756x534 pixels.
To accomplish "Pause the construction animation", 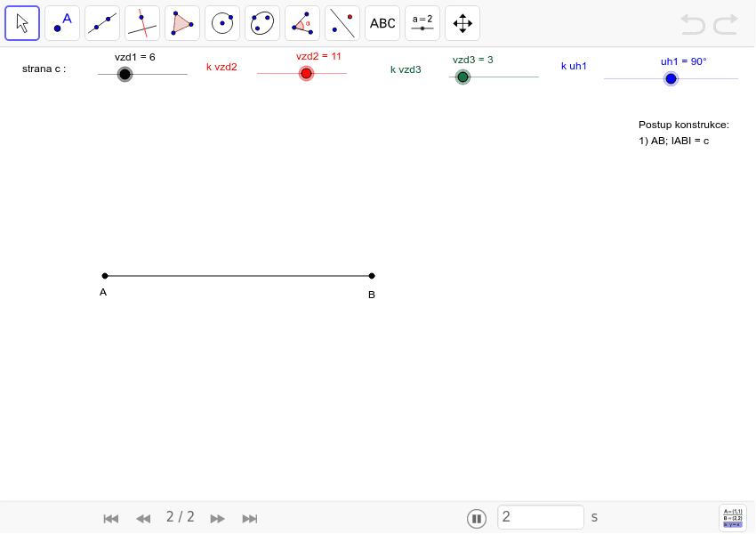I will point(477,519).
